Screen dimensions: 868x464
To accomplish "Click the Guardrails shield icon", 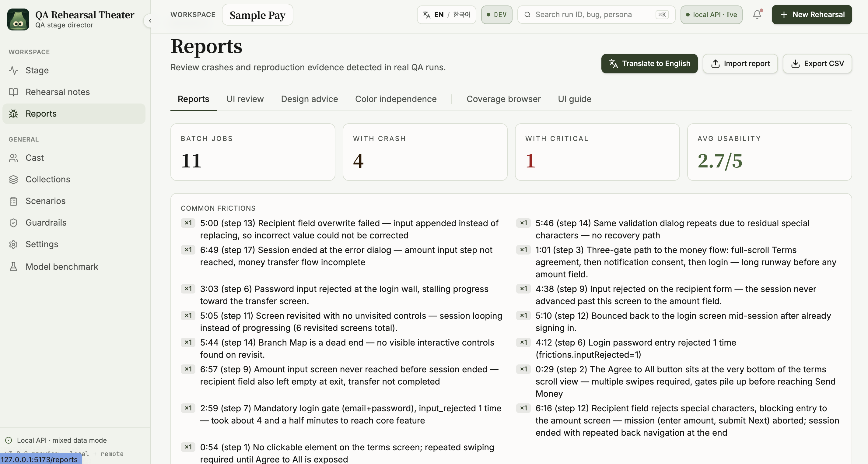I will 13,223.
